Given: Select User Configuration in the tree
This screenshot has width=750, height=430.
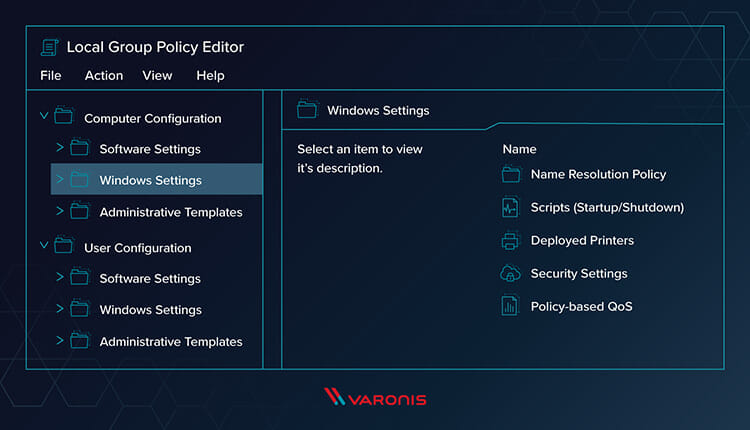Looking at the screenshot, I should [x=138, y=248].
